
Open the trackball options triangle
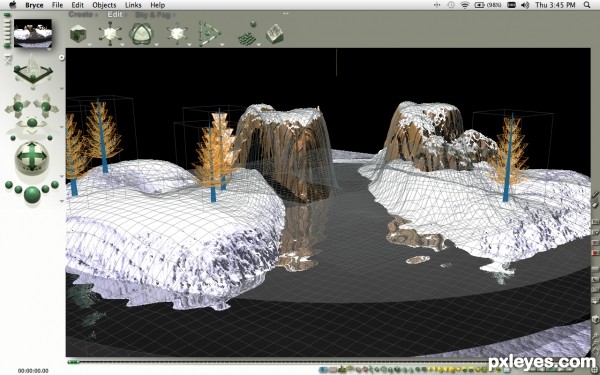pos(62,176)
